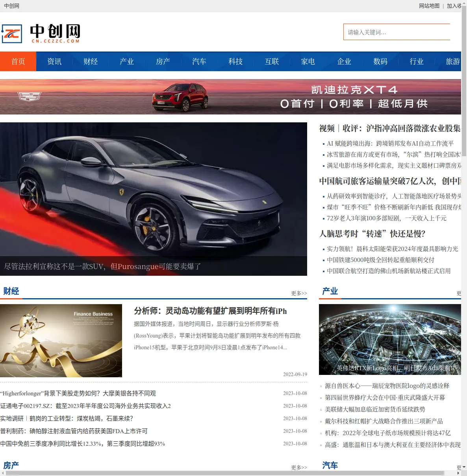Click the keyword search input field
Image resolution: width=467 pixels, height=476 pixels.
397,32
